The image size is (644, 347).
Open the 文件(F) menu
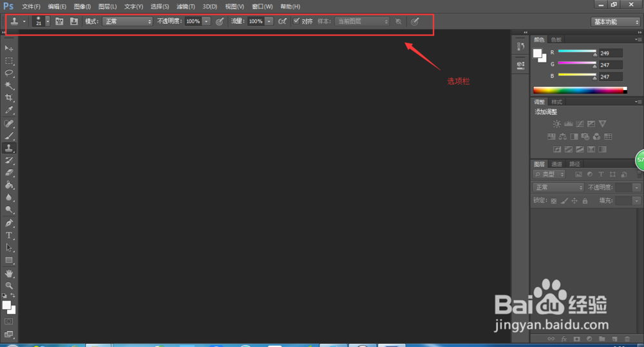pos(31,6)
